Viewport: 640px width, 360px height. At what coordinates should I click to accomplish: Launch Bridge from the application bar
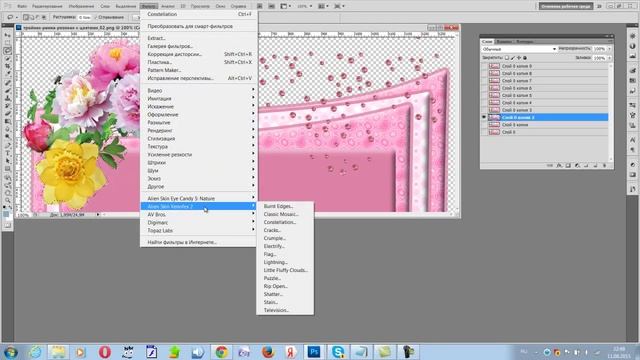pyautogui.click(x=260, y=6)
